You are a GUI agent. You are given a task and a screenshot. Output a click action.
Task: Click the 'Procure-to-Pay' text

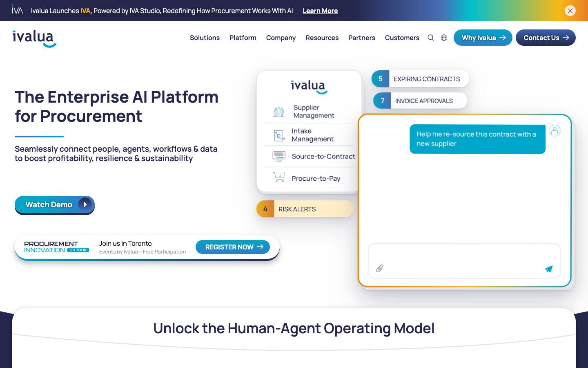pos(316,178)
